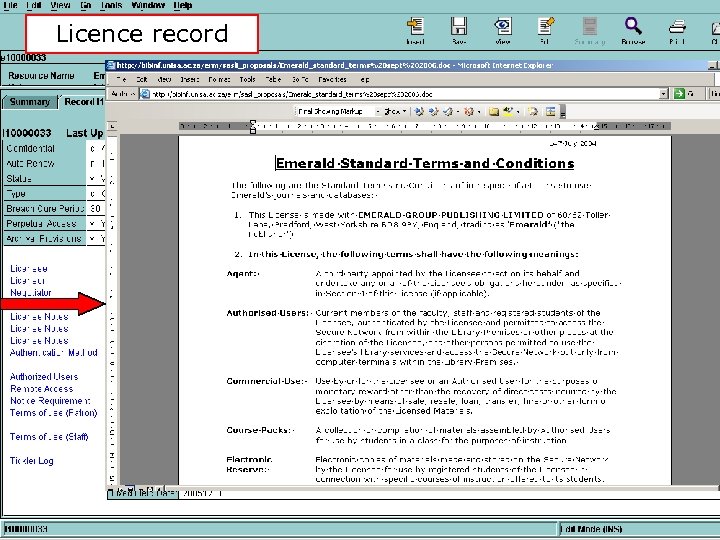Click the 'Resource Name' label
The image size is (720, 540).
tap(41, 75)
